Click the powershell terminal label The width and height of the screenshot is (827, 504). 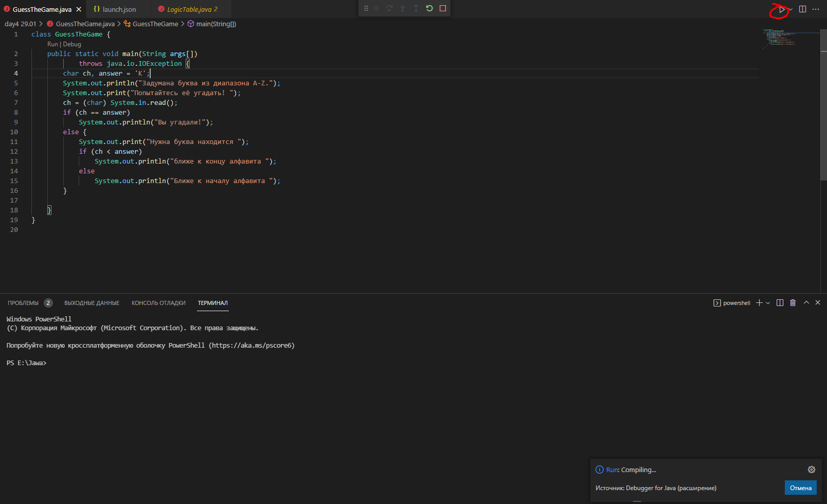coord(736,303)
